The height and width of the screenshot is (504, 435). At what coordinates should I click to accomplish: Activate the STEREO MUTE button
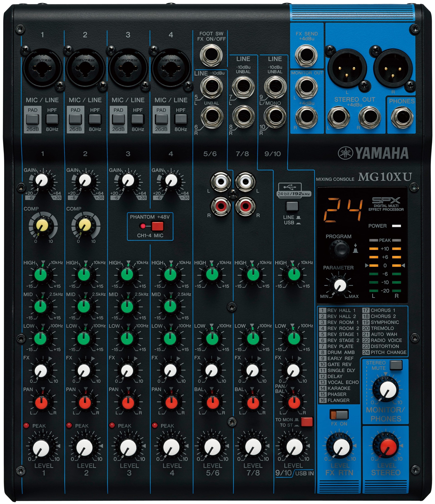(396, 365)
